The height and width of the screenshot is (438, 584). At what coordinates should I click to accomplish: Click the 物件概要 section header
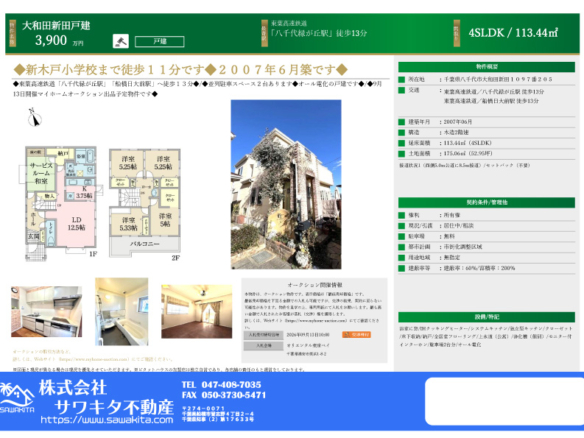[x=486, y=67]
